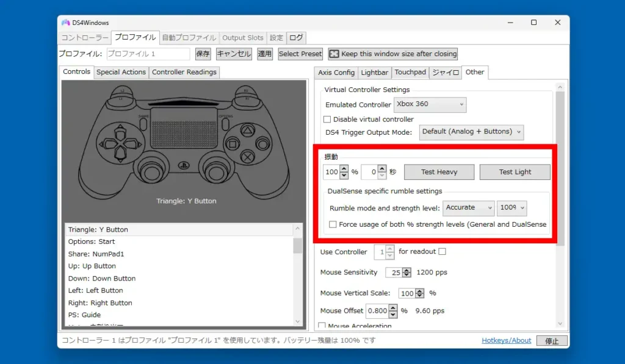Click the window-size icon on Keep this window button
625x364 pixels.
pos(334,54)
